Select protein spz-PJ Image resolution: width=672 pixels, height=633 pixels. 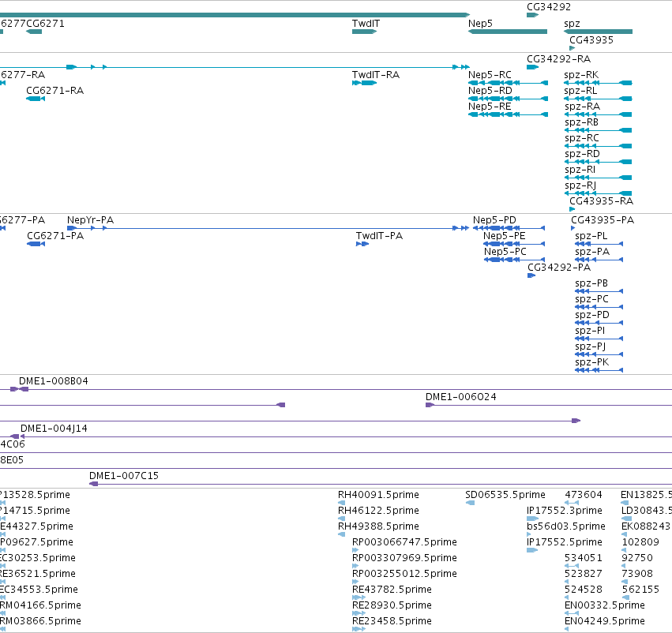(599, 354)
